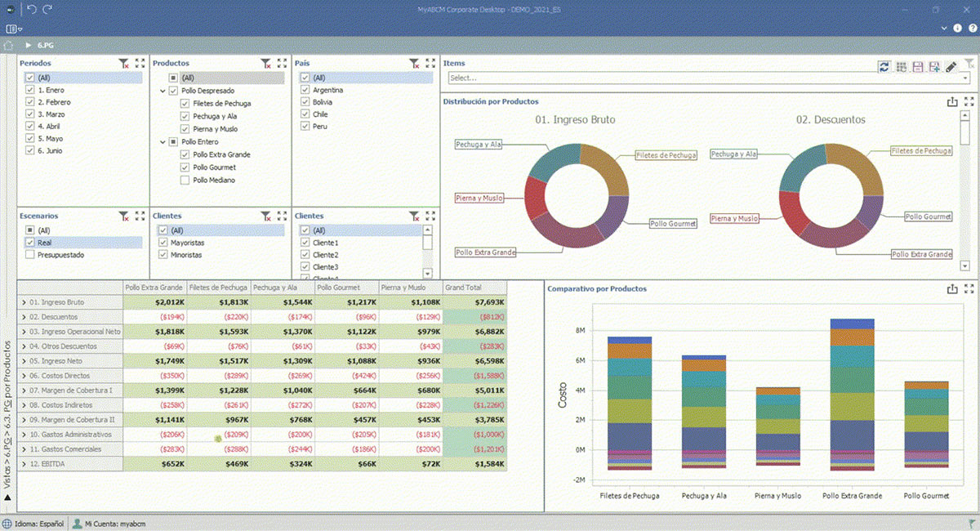Screen dimensions: 980x531
Task: Clear the Periodos filter
Action: [123, 63]
